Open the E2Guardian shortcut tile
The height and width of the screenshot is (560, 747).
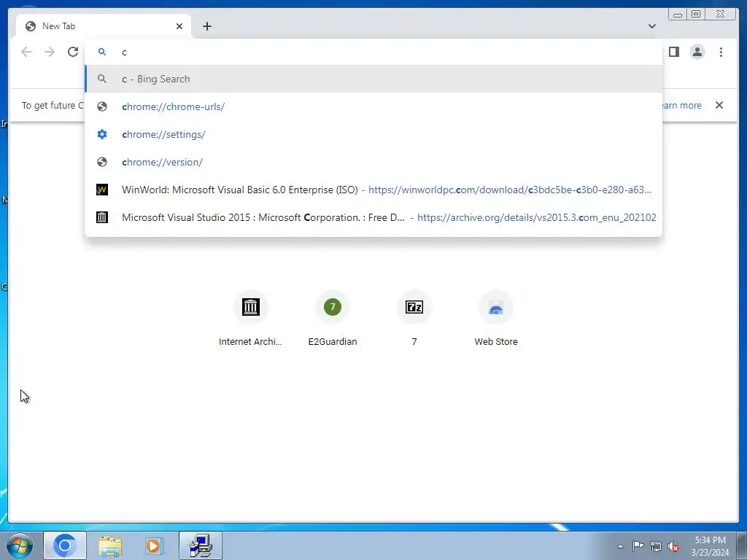pos(333,318)
